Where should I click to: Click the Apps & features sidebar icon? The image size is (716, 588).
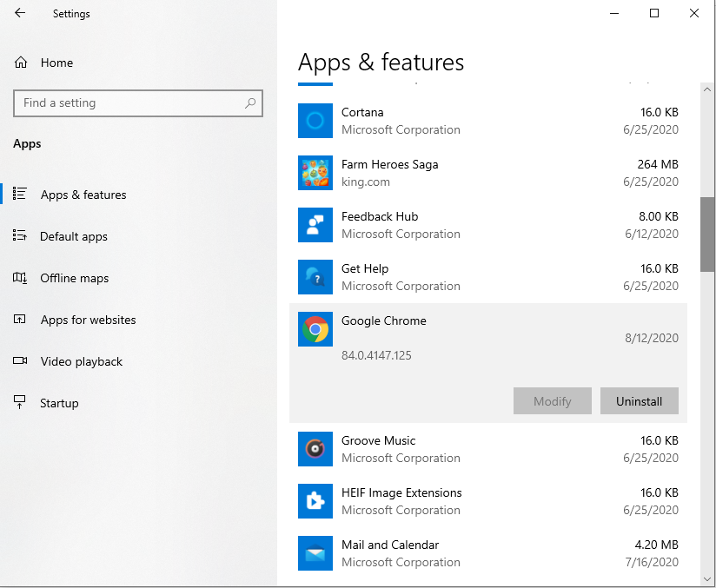coord(20,194)
